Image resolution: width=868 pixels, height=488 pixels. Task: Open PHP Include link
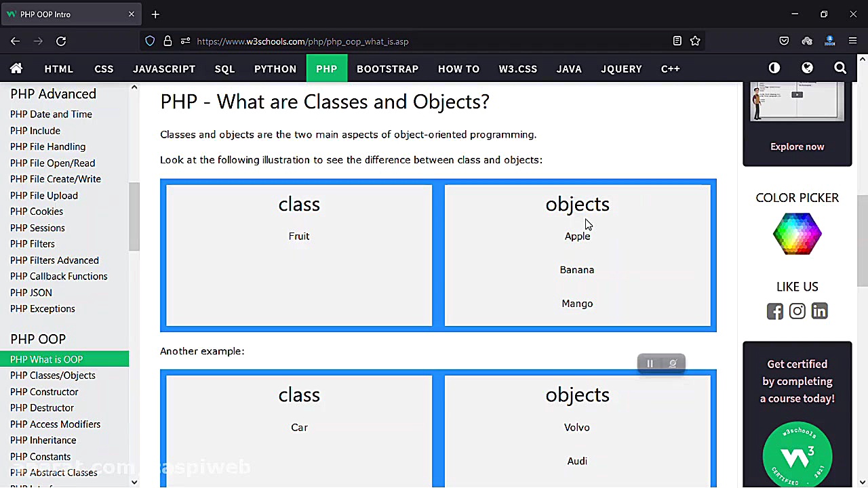coord(35,131)
